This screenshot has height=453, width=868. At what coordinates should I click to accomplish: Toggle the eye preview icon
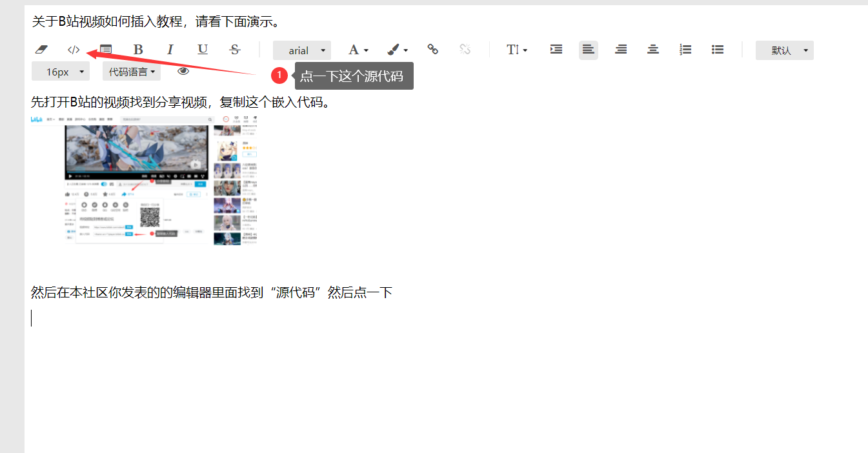[183, 72]
